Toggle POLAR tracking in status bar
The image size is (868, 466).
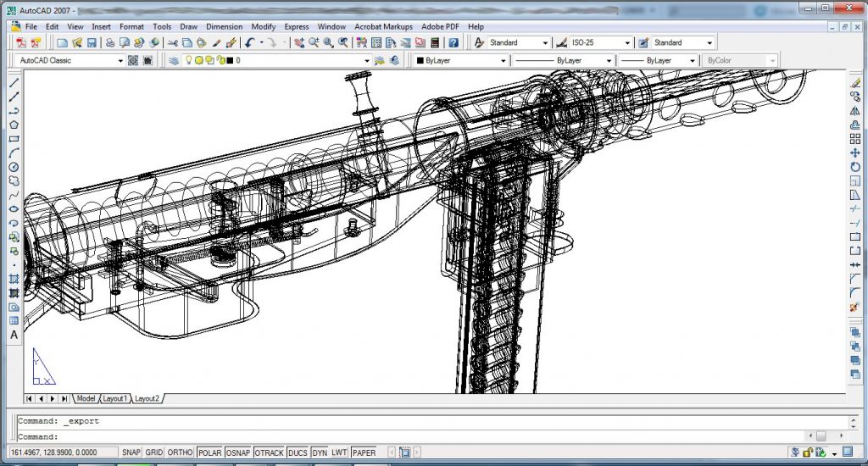[210, 452]
